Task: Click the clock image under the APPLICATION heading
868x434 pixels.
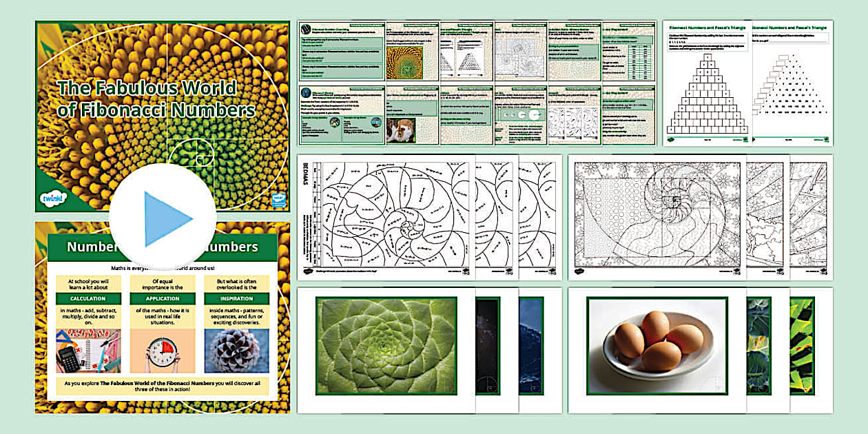Action: 162,351
